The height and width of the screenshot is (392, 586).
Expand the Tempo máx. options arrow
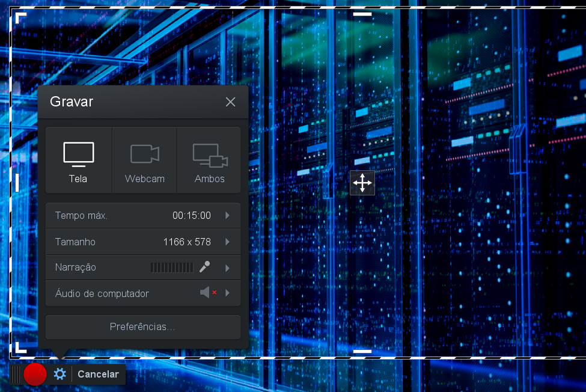[x=228, y=215]
